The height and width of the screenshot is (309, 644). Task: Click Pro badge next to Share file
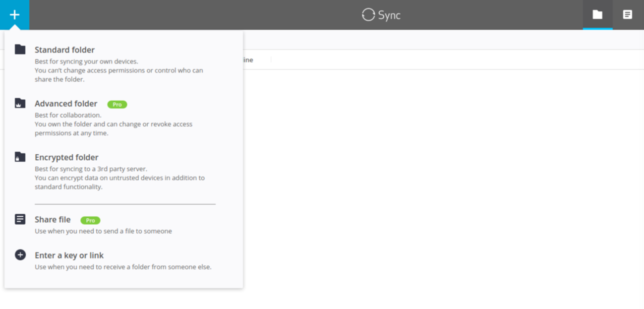click(90, 220)
